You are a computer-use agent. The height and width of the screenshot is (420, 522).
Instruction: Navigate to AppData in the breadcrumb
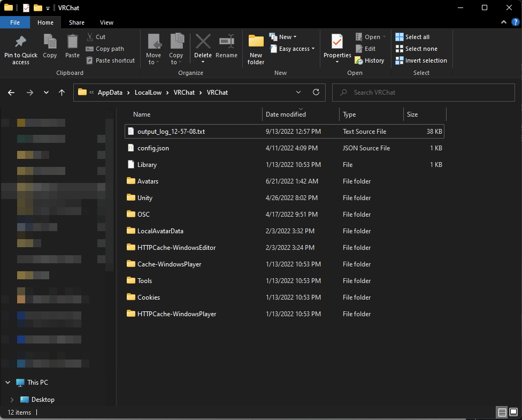(110, 93)
